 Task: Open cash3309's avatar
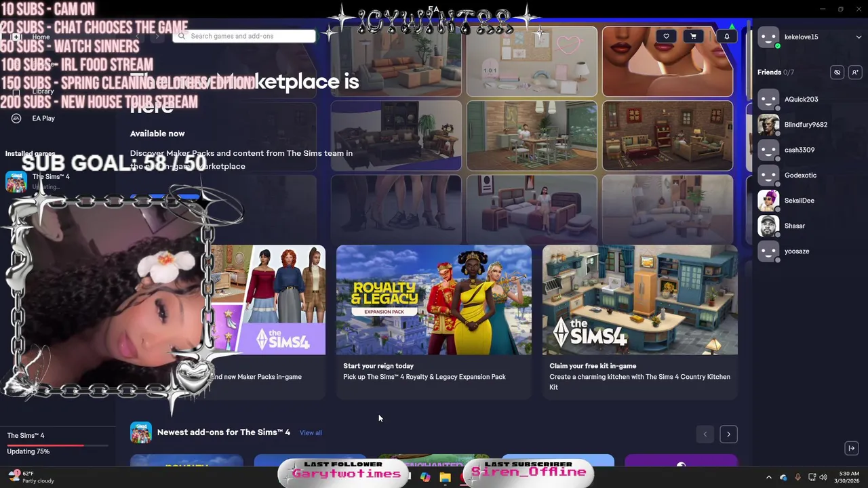pyautogui.click(x=768, y=150)
